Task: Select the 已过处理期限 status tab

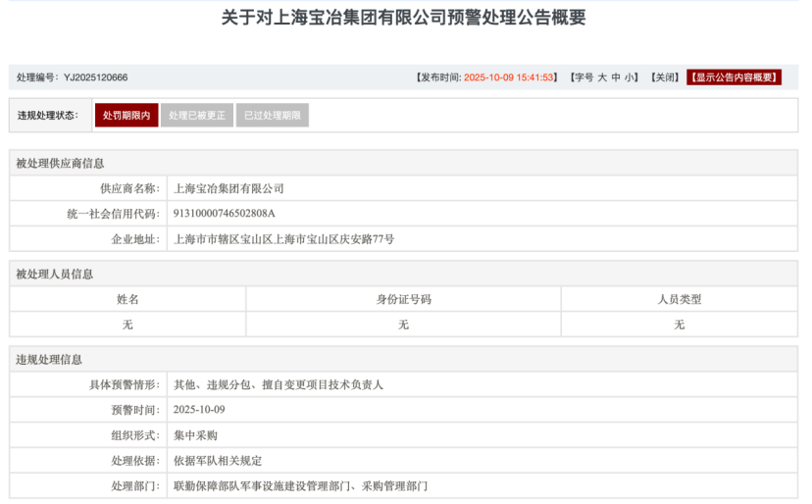Action: click(272, 116)
